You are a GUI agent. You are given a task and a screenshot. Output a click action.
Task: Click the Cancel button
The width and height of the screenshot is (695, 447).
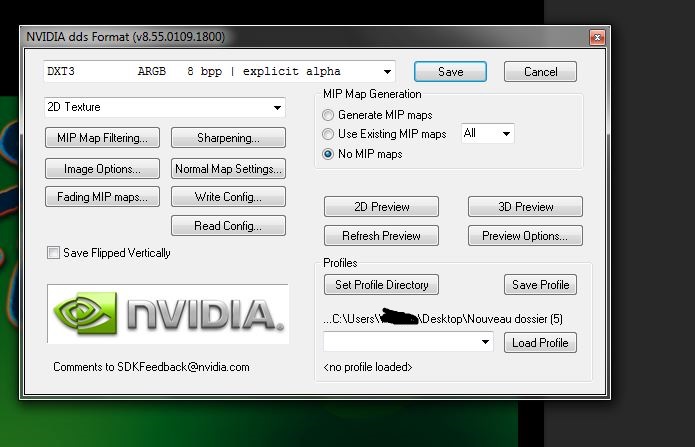tap(540, 72)
